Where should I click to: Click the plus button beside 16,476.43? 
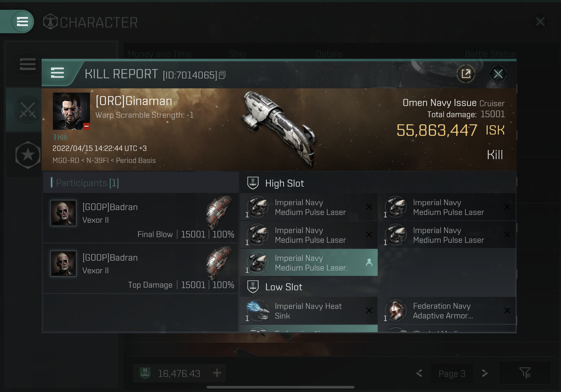click(217, 373)
